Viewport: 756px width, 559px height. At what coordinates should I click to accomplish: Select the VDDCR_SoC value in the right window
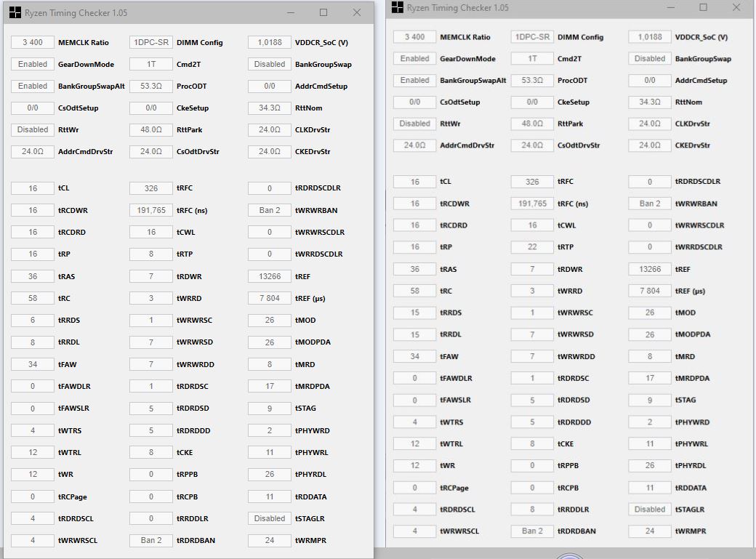tap(650, 36)
